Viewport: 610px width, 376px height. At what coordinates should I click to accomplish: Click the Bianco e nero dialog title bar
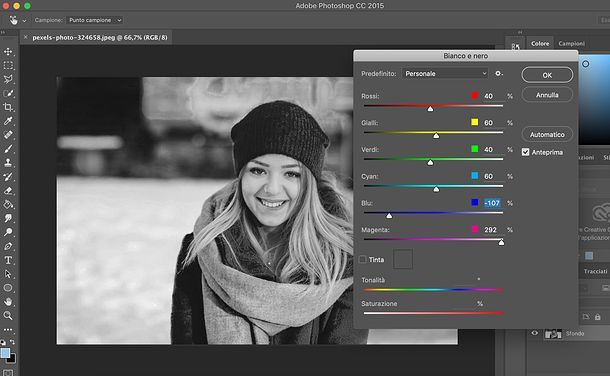[x=466, y=56]
